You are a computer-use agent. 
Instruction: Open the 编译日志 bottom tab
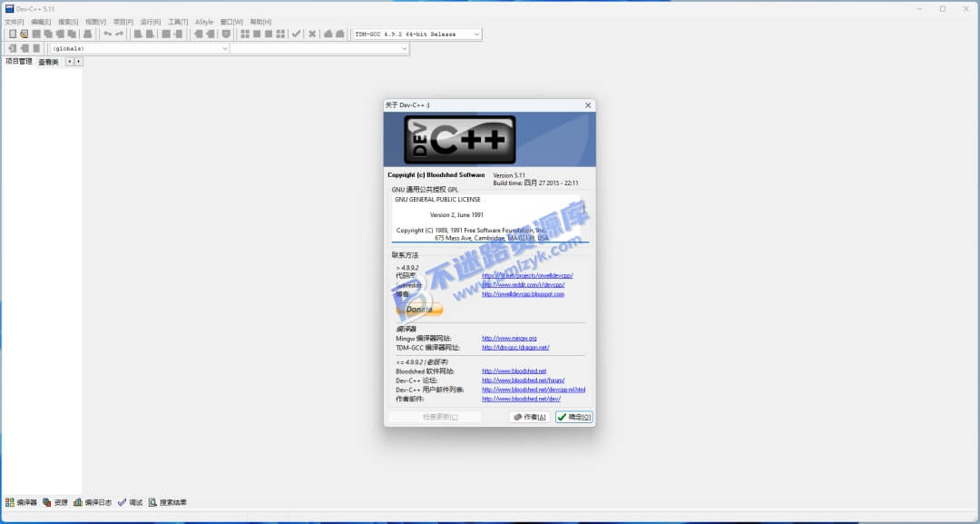pos(93,502)
